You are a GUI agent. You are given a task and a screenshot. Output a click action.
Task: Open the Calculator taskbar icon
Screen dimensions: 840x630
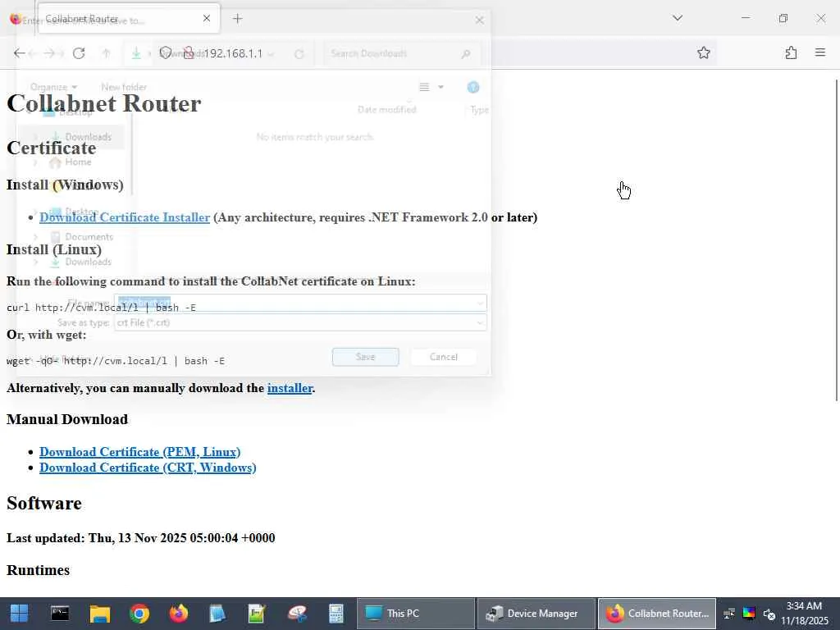click(336, 614)
